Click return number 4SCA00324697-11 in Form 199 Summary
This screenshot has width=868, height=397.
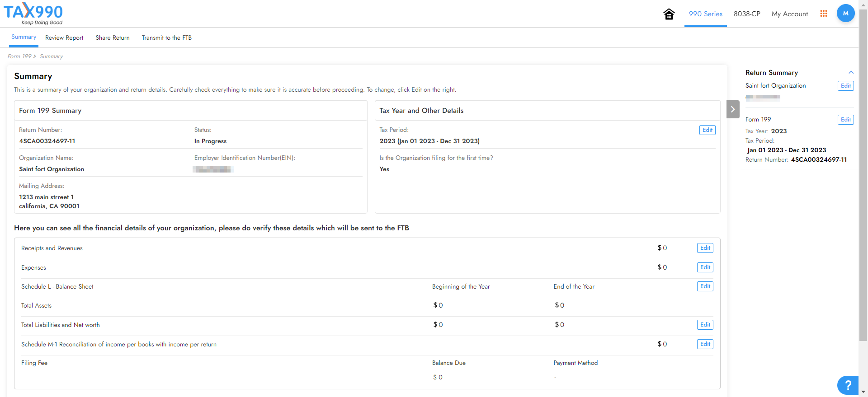point(47,141)
